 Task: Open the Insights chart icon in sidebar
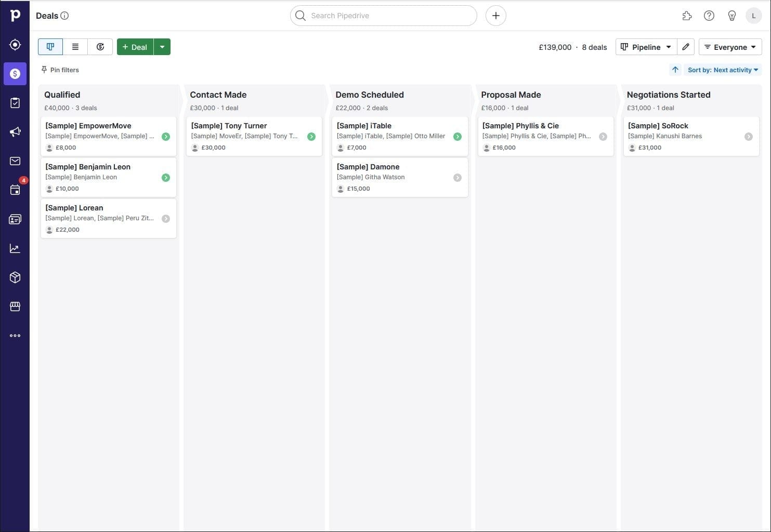pyautogui.click(x=15, y=248)
